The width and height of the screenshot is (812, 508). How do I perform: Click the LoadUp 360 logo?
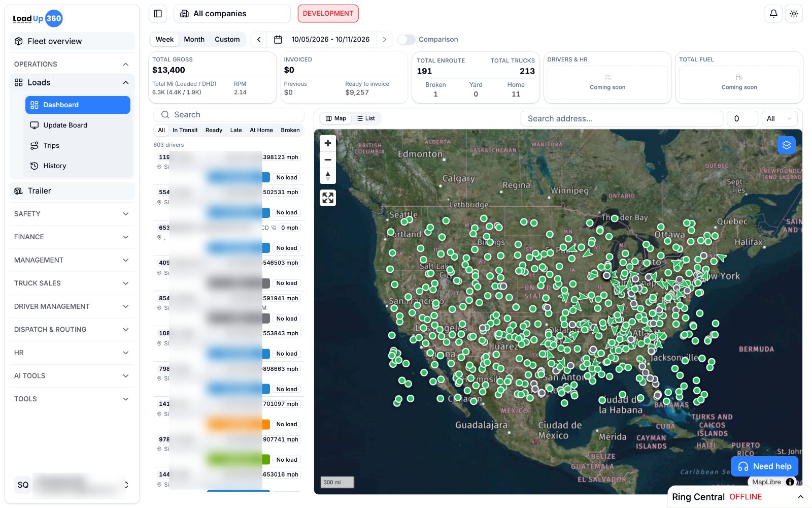tap(38, 19)
